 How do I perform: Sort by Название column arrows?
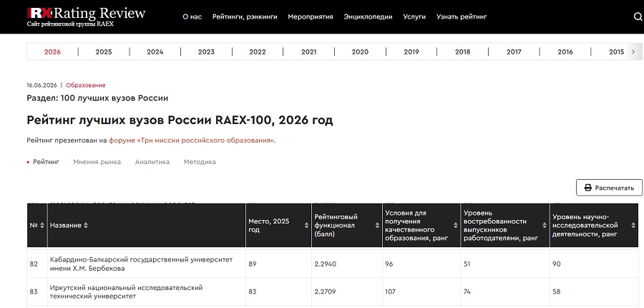pos(85,226)
